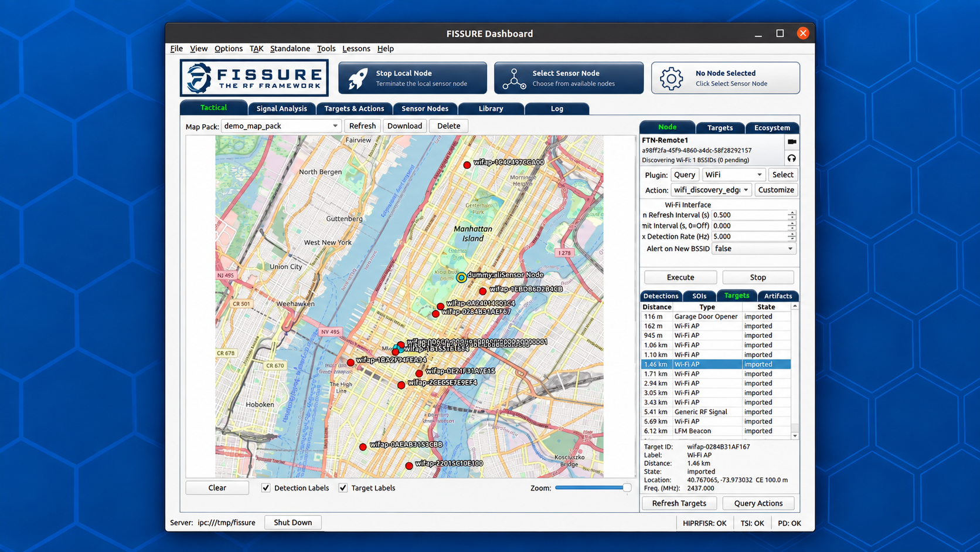Click the red marker for wifap-2201SC10E100
Viewport: 980px width, 552px height.
click(409, 466)
